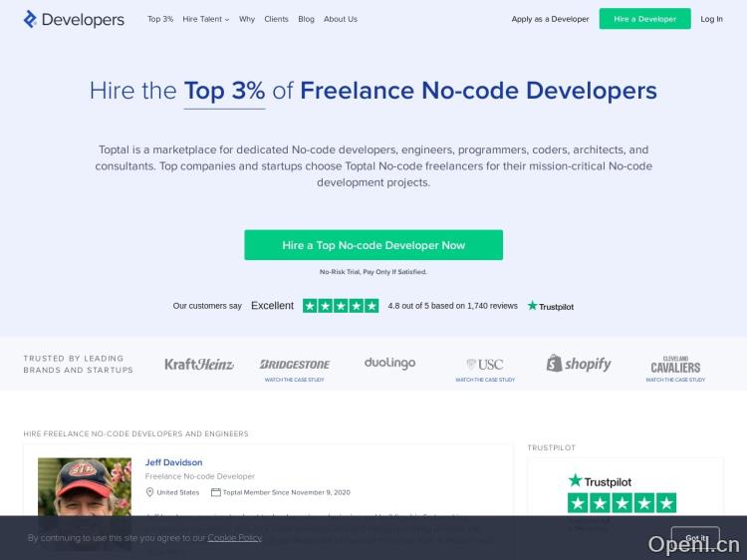Viewport: 747px width, 560px height.
Task: Dismiss the cookie banner with Got it
Action: point(695,538)
